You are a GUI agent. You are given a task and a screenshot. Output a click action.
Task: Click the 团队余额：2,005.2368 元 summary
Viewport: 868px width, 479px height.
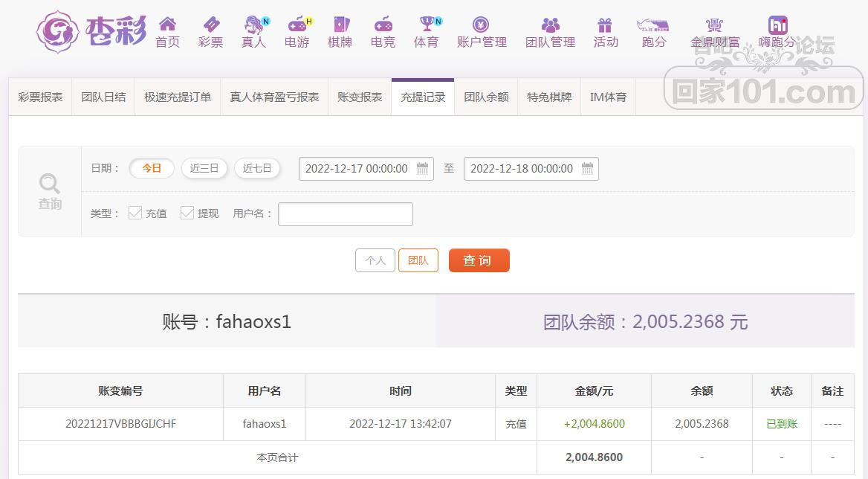click(646, 321)
